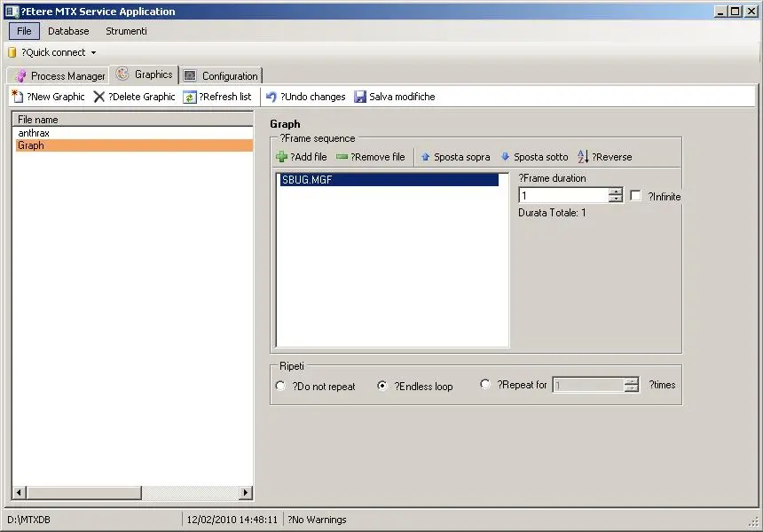Click the Sposta sotto label

[x=540, y=157]
